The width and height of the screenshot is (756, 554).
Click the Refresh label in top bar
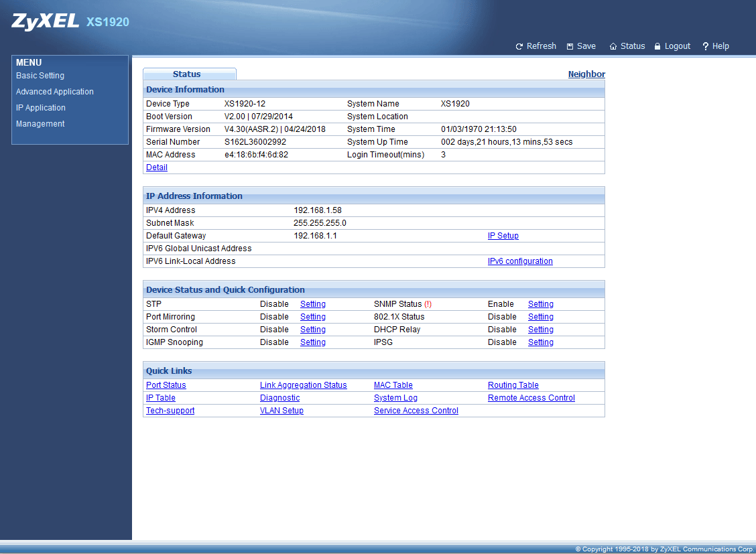[x=541, y=46]
